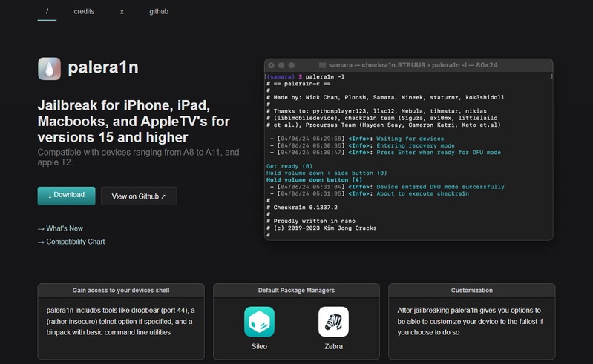Click the terminal window's zoom dot
Viewport: 593px width, 364px height.
pos(292,65)
